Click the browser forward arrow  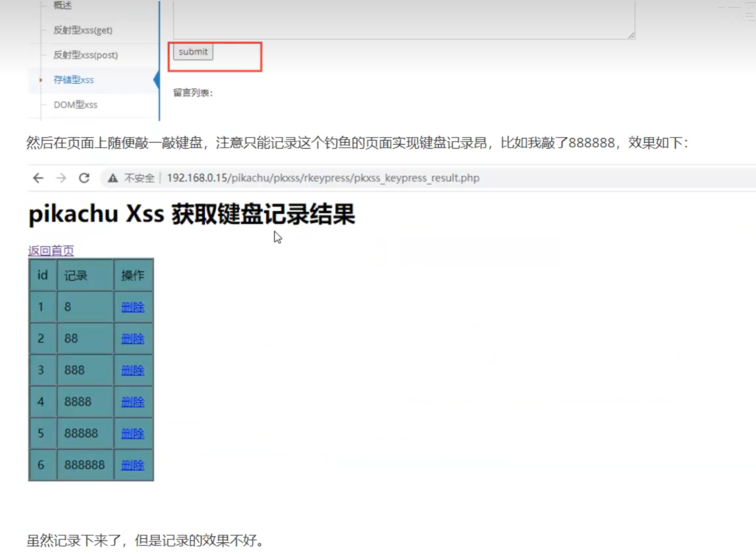(x=61, y=178)
